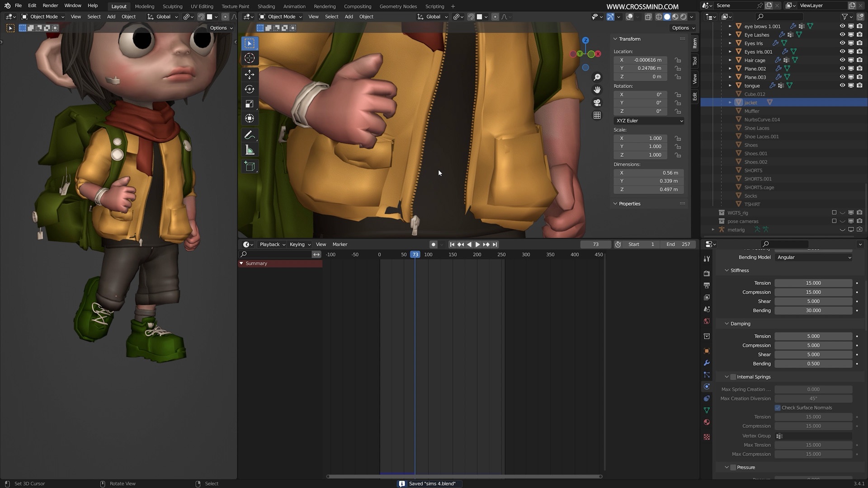Screen dimensions: 868x488
Task: Enable the Internal Springs checkbox
Action: pos(733,377)
